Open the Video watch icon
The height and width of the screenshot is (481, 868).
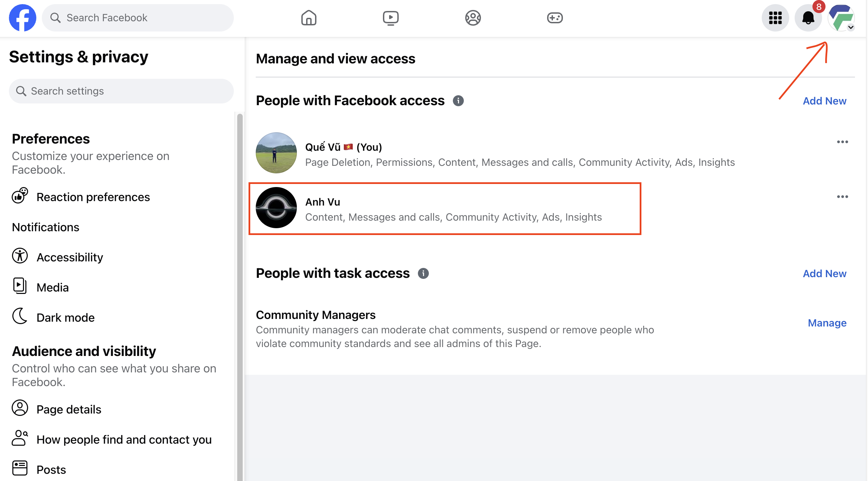(390, 18)
